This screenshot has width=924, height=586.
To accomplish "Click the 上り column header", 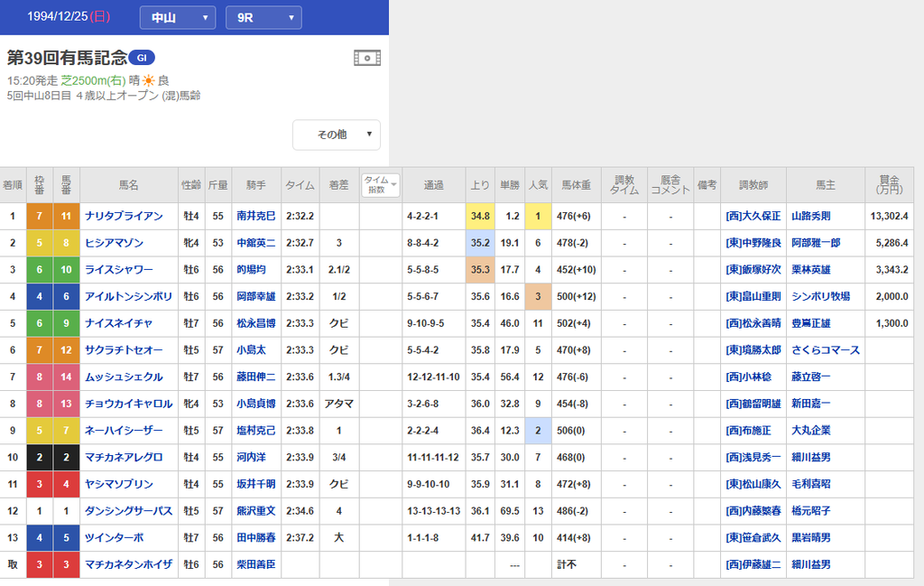I will pos(480,185).
